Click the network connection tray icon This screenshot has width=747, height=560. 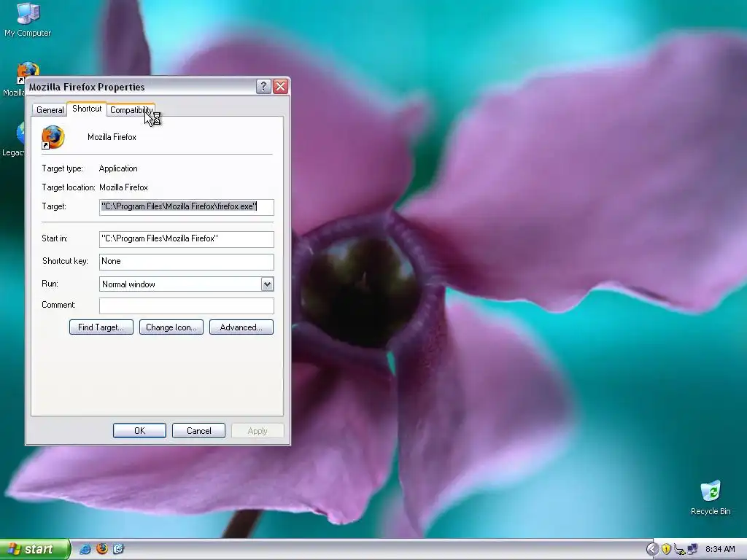pyautogui.click(x=692, y=549)
